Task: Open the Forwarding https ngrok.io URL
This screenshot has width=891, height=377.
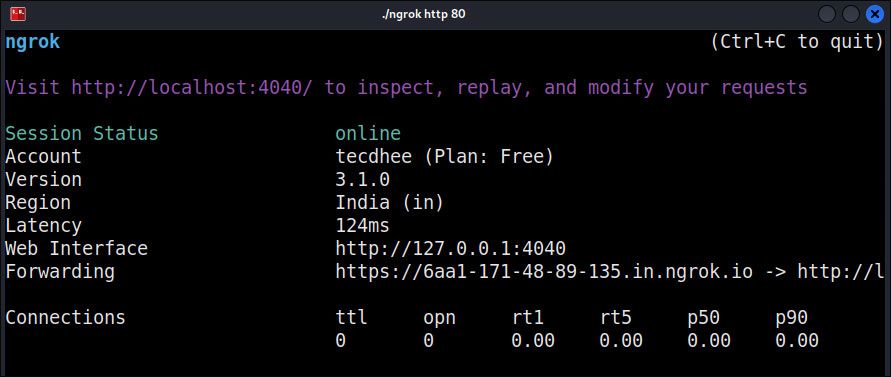Action: 544,272
